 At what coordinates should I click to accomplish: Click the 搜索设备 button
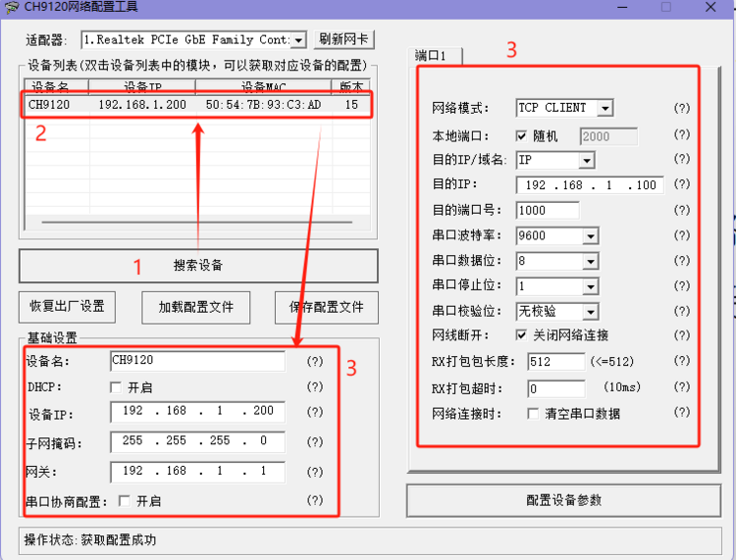pos(198,266)
